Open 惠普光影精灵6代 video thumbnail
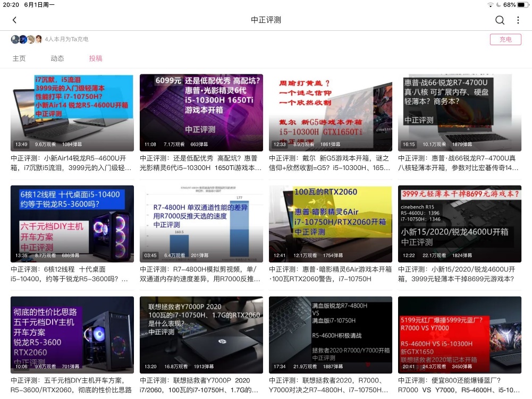The width and height of the screenshot is (532, 399). click(201, 113)
